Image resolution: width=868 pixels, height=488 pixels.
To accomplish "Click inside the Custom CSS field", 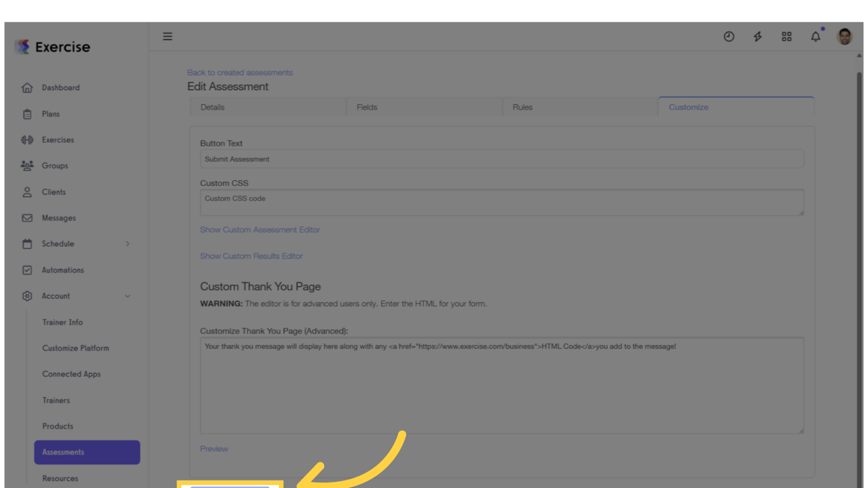I will (502, 201).
